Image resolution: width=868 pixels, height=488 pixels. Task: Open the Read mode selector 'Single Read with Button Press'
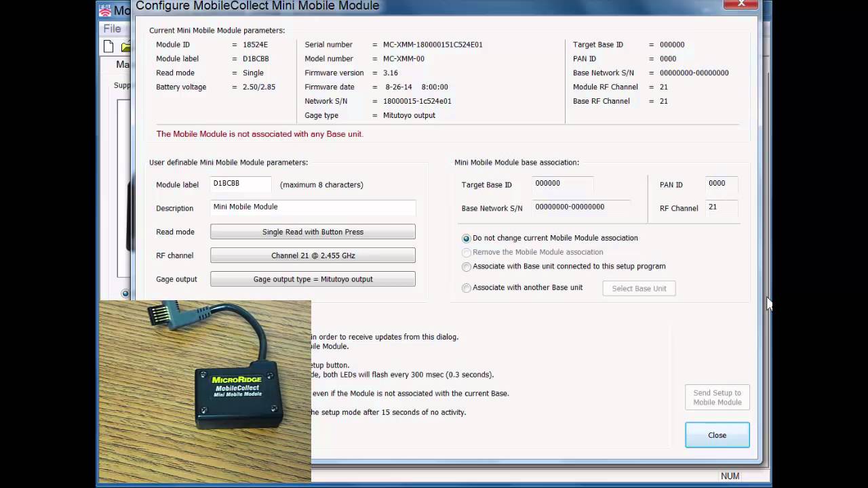pos(313,232)
